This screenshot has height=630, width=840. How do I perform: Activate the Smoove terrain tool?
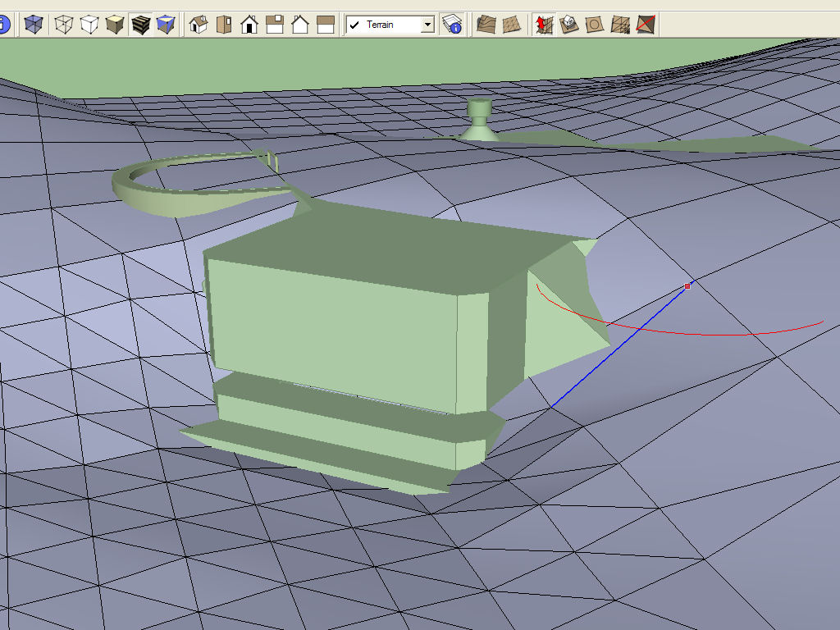[x=543, y=25]
